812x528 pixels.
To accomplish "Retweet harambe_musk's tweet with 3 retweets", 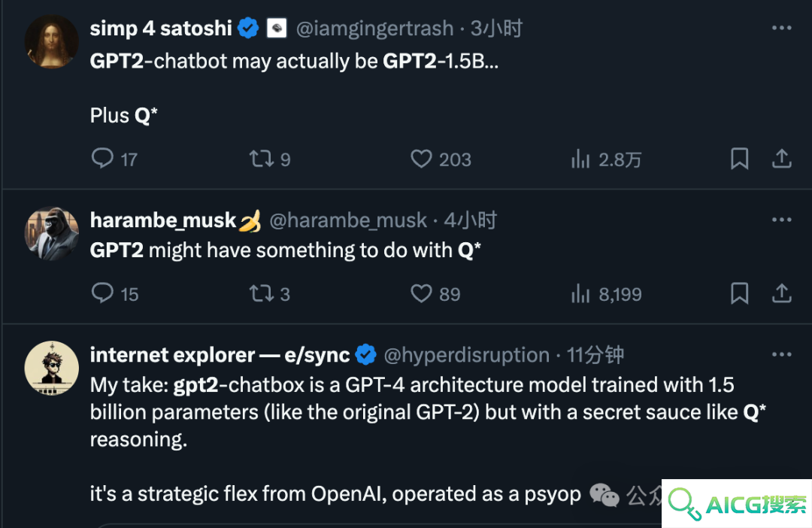I will [269, 293].
